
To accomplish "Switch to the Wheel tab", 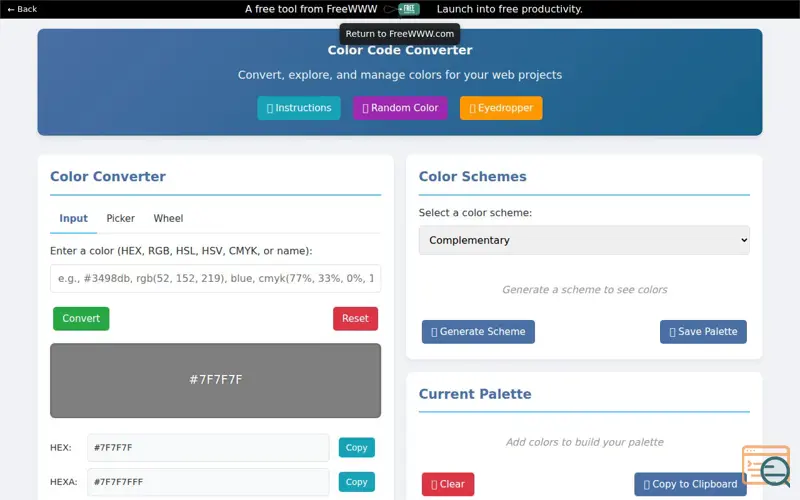I will click(168, 218).
